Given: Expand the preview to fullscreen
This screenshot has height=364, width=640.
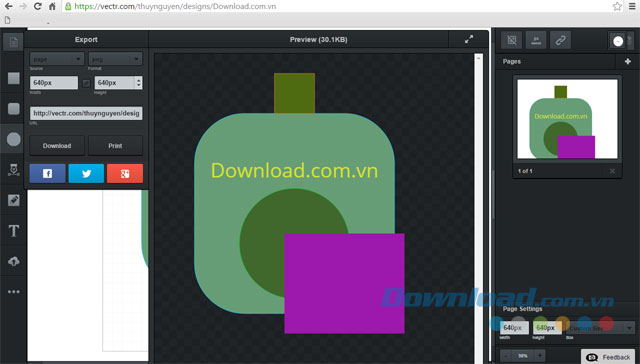Looking at the screenshot, I should tap(469, 40).
